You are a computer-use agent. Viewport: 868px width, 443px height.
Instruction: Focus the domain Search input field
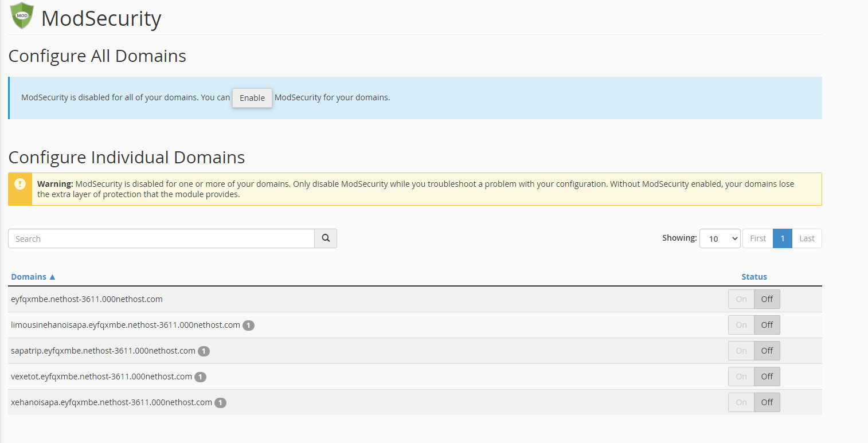tap(161, 238)
